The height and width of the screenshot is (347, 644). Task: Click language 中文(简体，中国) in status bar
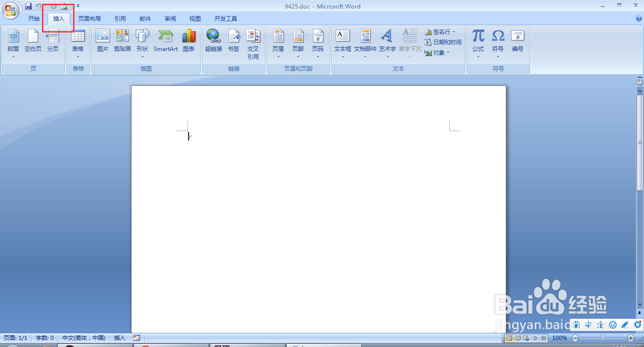click(84, 338)
